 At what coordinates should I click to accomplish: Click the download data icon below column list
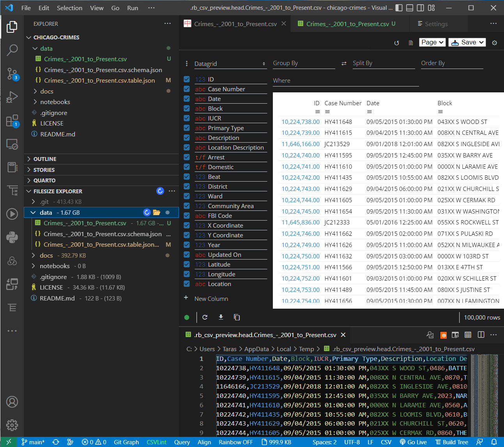pos(221,317)
